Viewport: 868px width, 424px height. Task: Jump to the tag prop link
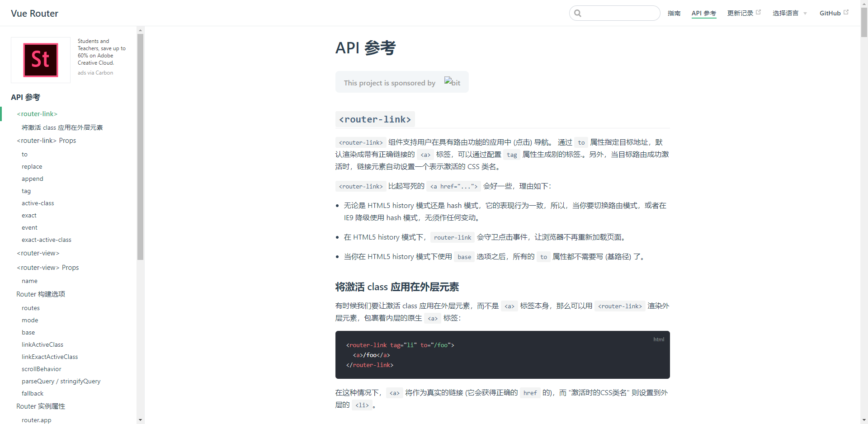point(26,191)
